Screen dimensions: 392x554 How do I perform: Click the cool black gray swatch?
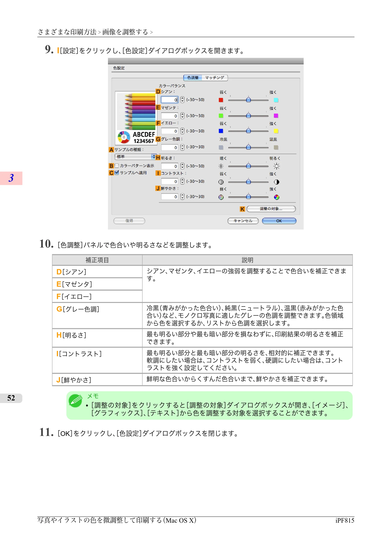point(221,147)
